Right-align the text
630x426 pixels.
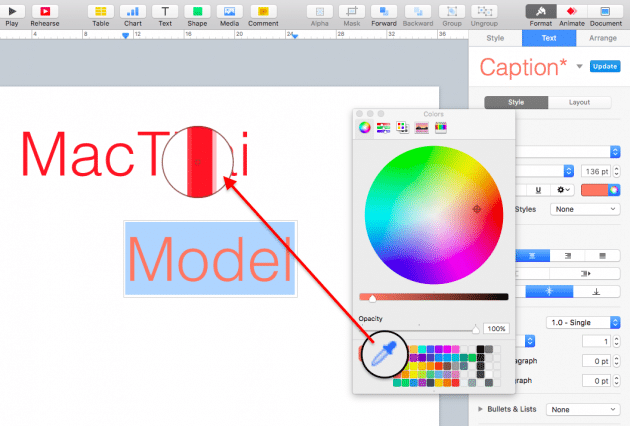(x=567, y=256)
